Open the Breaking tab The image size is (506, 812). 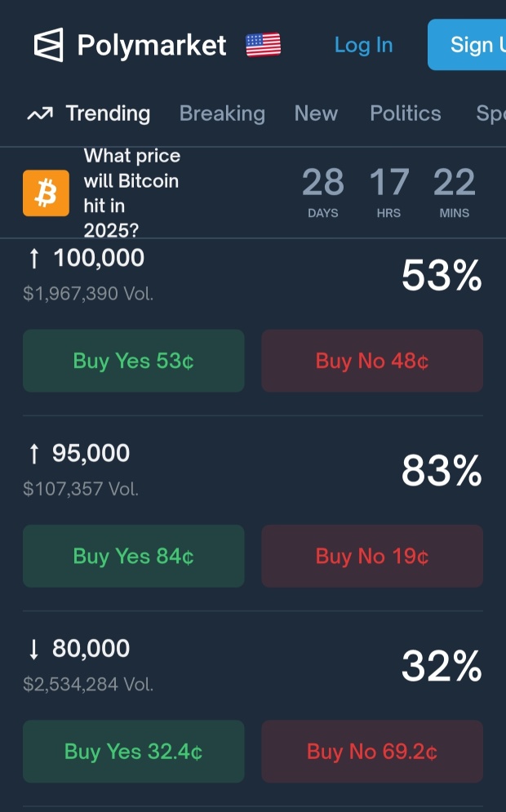222,113
